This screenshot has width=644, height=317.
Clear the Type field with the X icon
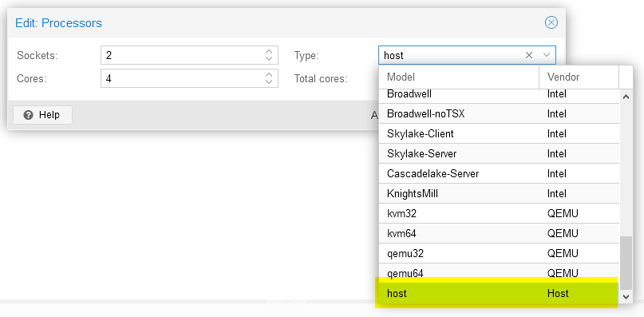click(x=529, y=55)
